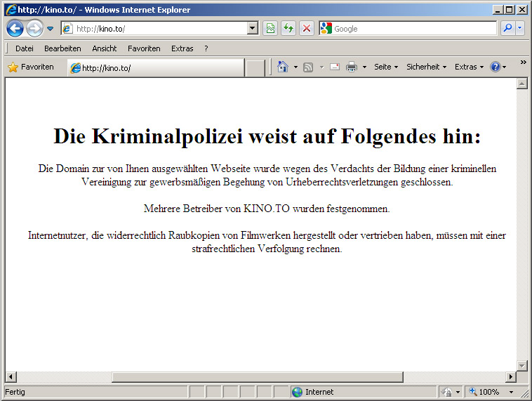Expand the Home button dropdown arrow
This screenshot has width=532, height=401.
296,67
